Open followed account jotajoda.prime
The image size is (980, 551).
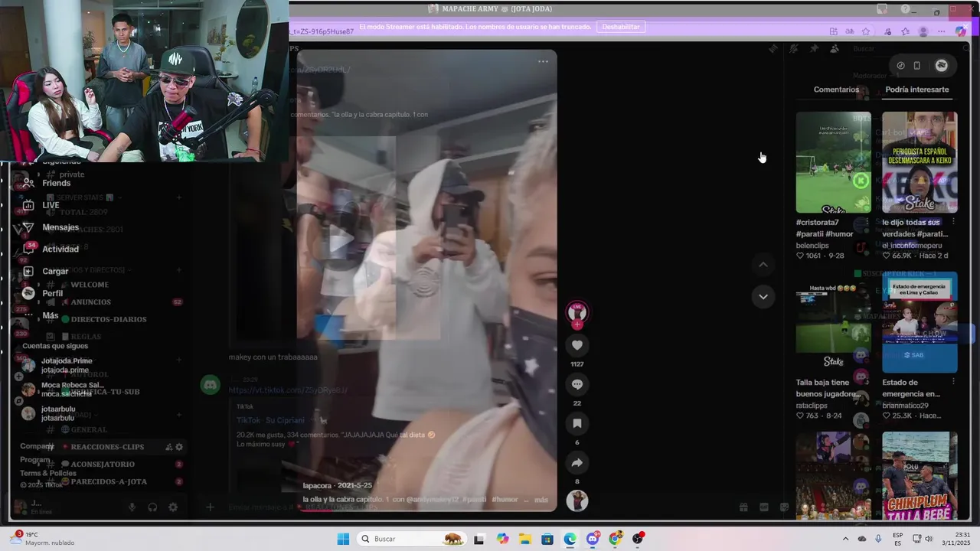[57, 365]
